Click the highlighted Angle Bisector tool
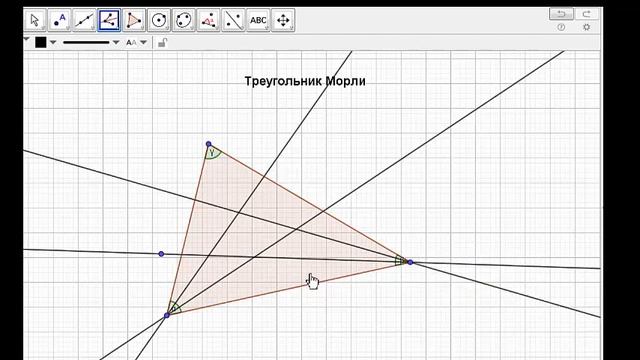Screen dimensions: 640x360 109,20
